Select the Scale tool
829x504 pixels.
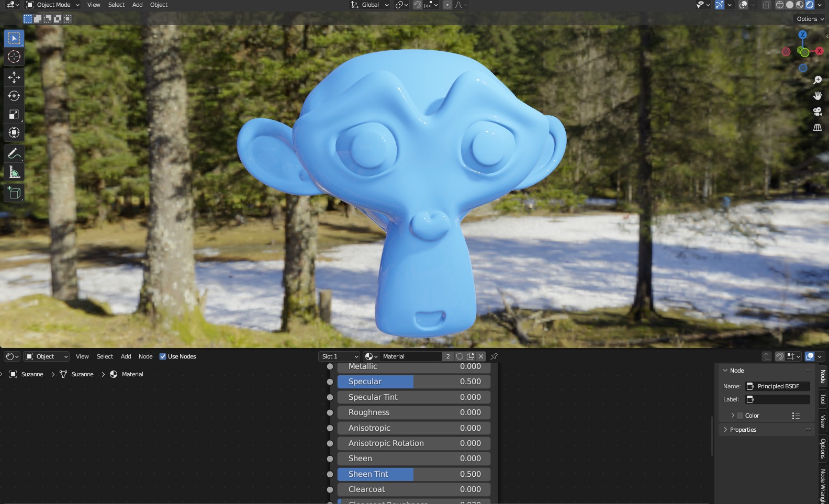click(x=14, y=114)
